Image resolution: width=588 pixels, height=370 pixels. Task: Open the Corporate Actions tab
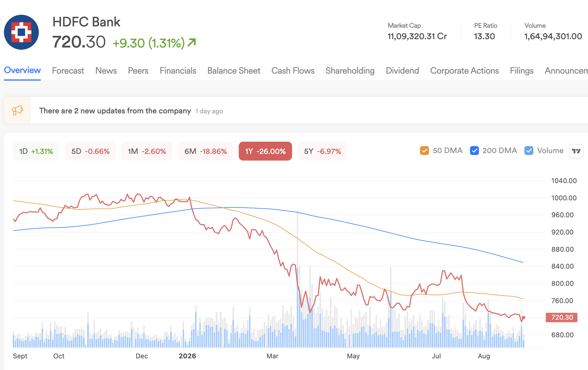tap(464, 71)
